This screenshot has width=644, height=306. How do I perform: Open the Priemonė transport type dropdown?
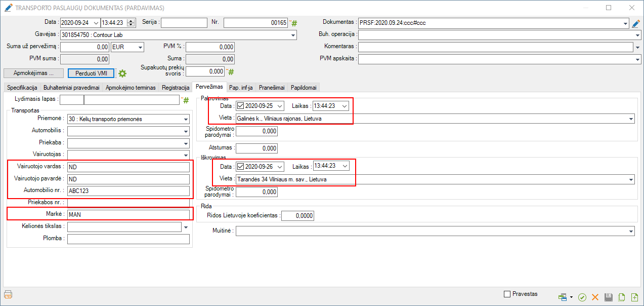tap(186, 120)
